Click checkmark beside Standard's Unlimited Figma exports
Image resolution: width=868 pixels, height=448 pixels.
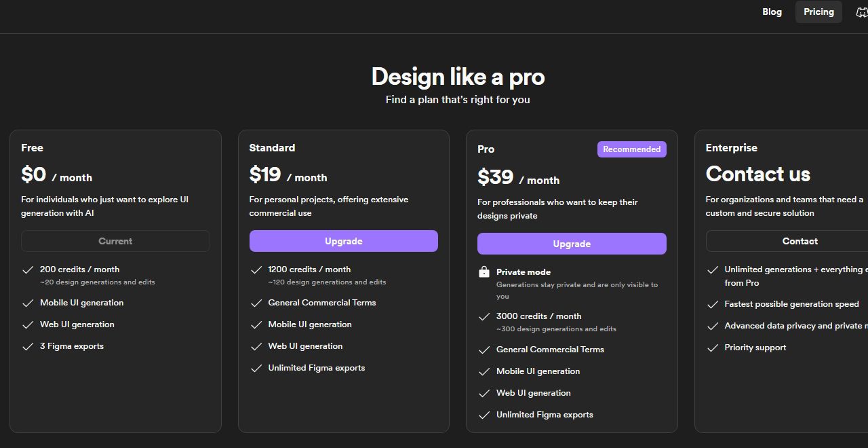click(256, 368)
